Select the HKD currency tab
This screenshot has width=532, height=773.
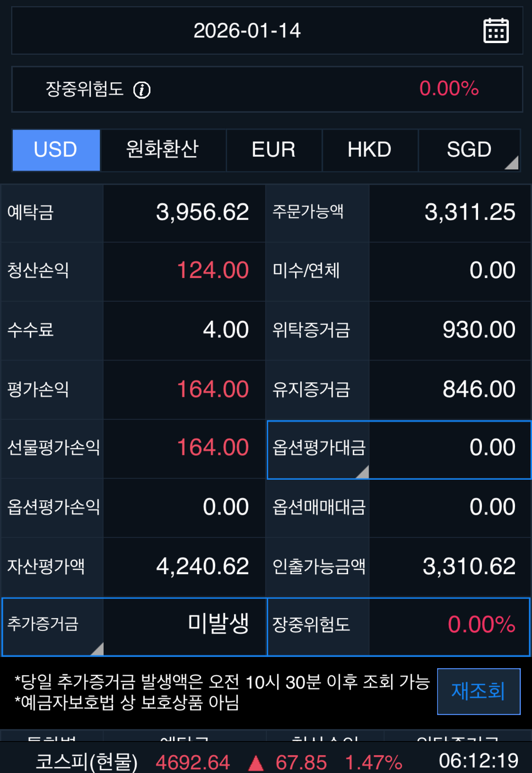pyautogui.click(x=370, y=150)
